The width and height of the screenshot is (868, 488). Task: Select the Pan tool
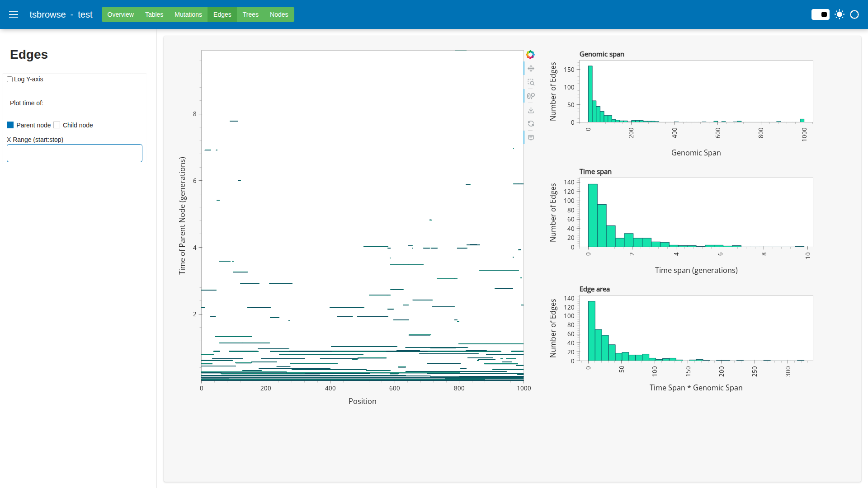[531, 69]
